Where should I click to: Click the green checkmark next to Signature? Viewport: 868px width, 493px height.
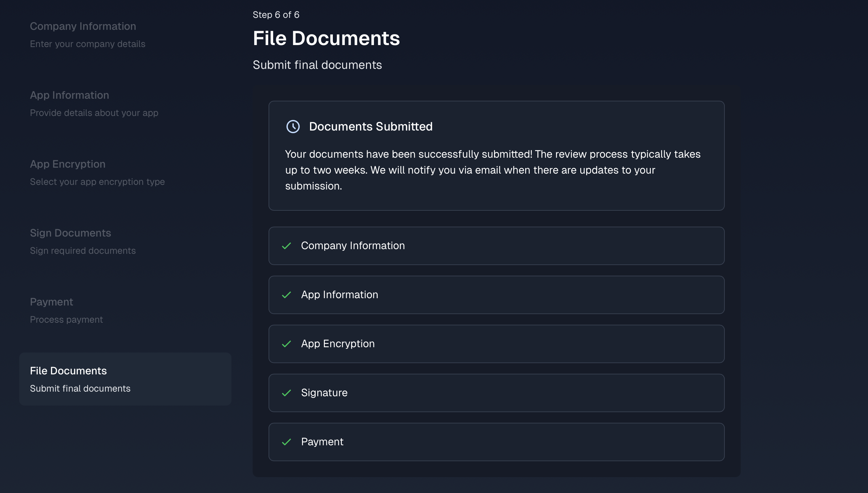286,393
